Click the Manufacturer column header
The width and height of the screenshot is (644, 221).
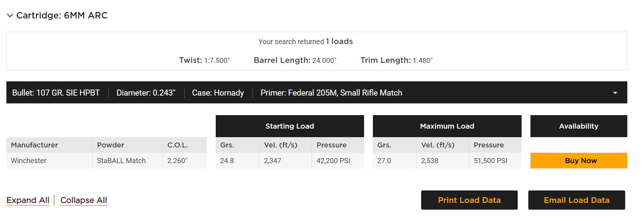[x=49, y=145]
